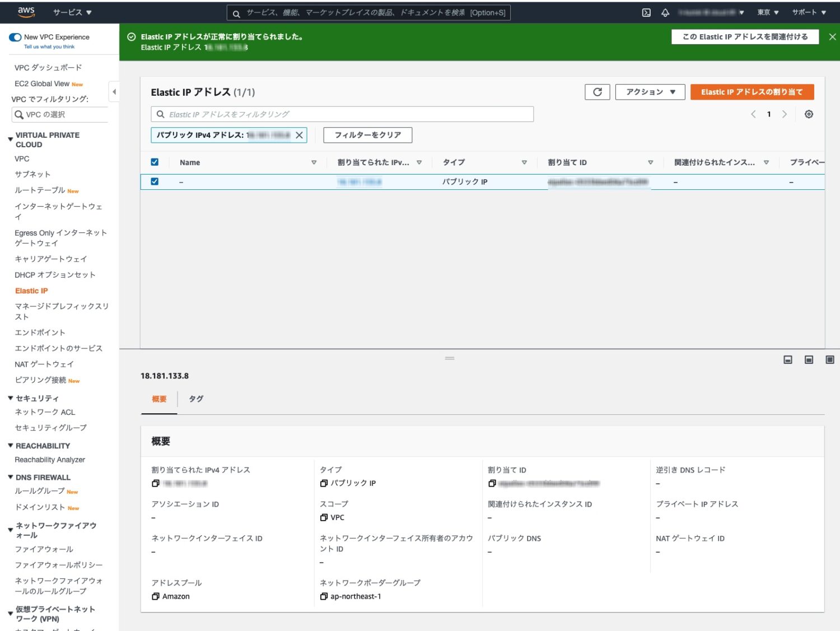Go to previous page arrow
The width and height of the screenshot is (840, 631).
point(753,114)
